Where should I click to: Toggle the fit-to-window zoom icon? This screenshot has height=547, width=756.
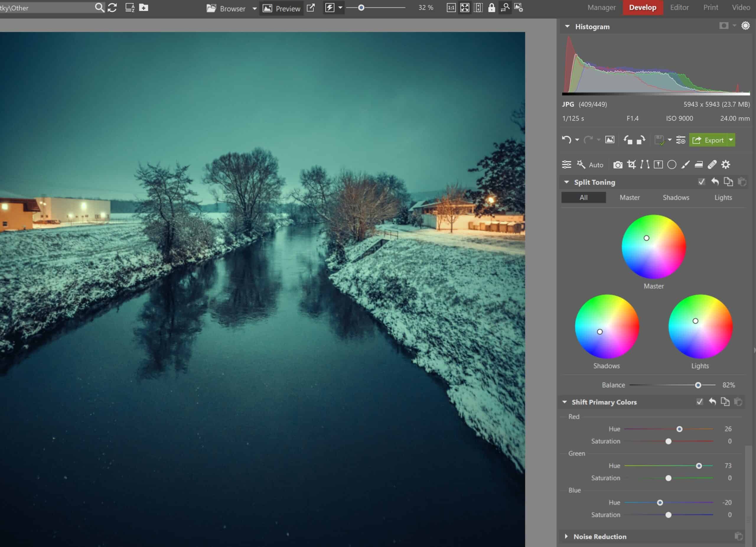tap(464, 8)
